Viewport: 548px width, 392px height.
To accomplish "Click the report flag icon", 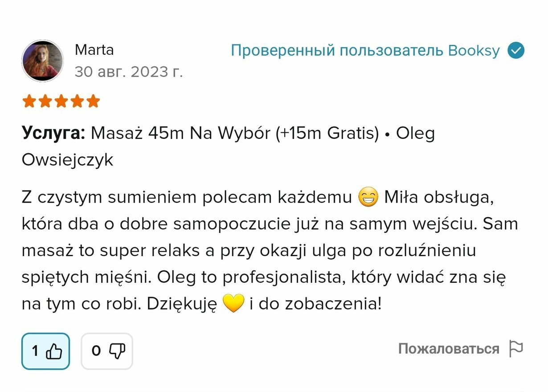I will [x=515, y=349].
